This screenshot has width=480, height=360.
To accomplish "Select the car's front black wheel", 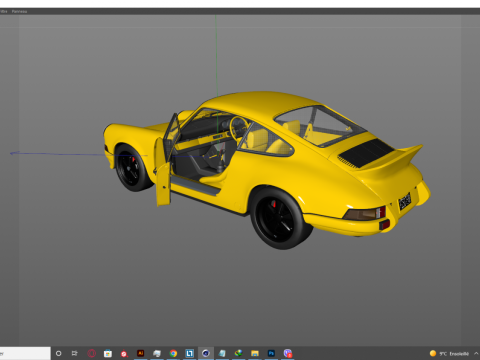I will pyautogui.click(x=132, y=168).
